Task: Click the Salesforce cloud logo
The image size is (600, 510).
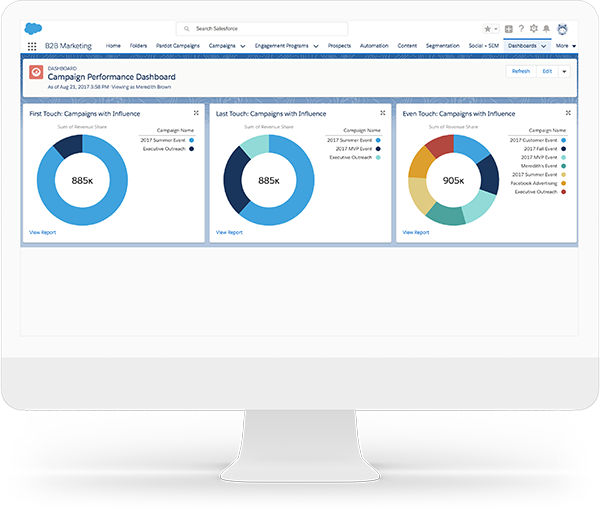Action: (x=33, y=29)
